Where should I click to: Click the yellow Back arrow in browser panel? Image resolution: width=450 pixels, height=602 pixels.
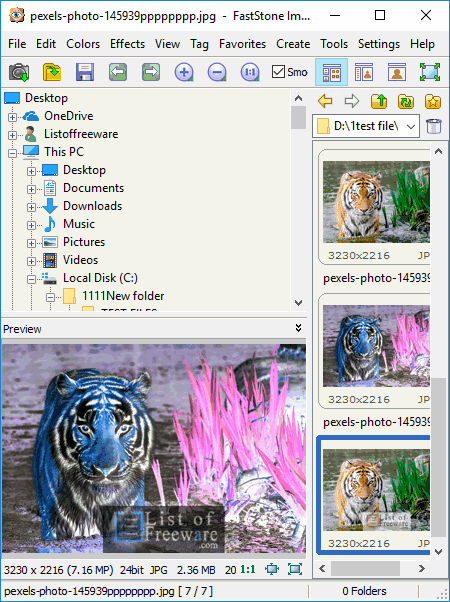coord(325,101)
